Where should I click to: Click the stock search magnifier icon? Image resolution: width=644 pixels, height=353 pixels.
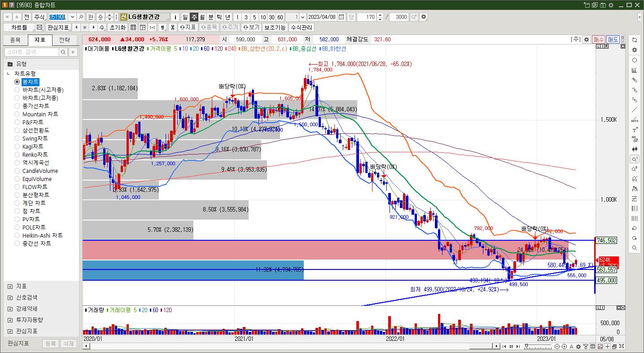81,17
